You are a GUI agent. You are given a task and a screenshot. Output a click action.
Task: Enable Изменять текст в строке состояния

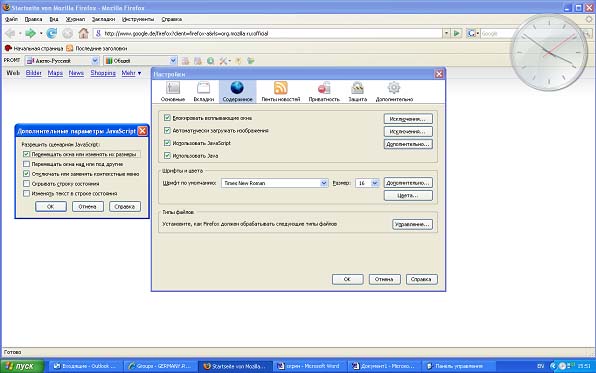[26, 193]
